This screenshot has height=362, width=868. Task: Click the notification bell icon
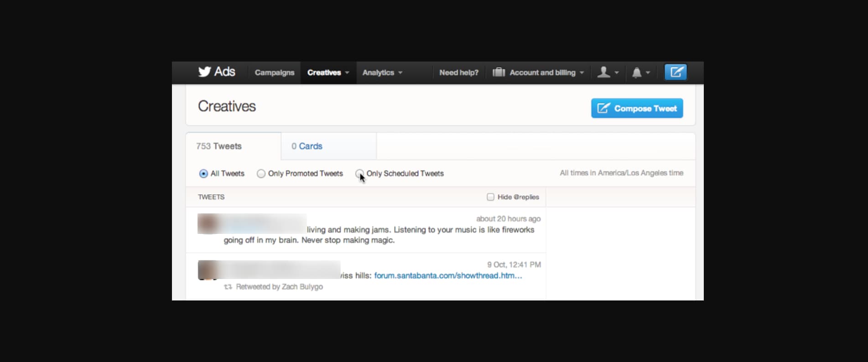[x=637, y=72]
